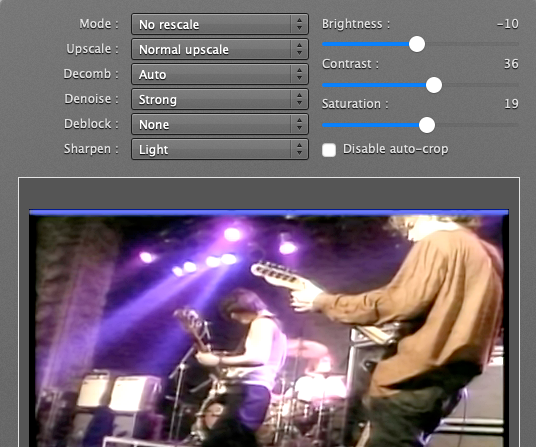Screen dimensions: 536x447
Task: Open the Upscale dropdown showing Normal upscale
Action: click(x=220, y=49)
